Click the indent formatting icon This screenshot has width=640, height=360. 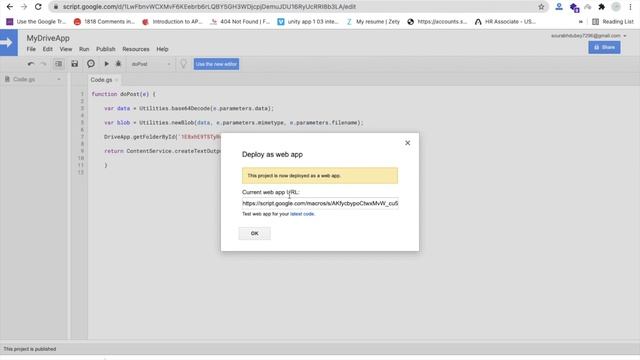(59, 64)
